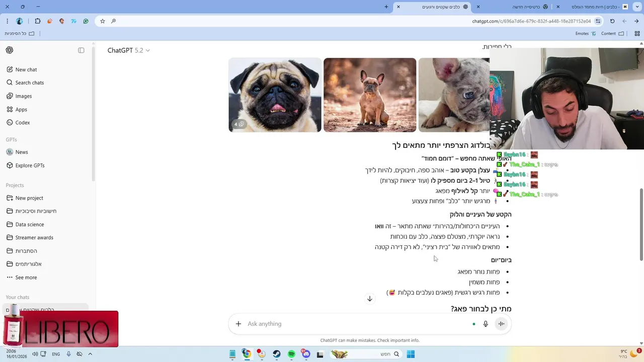Open the Windows Start button
The image size is (644, 362).
pos(411,354)
